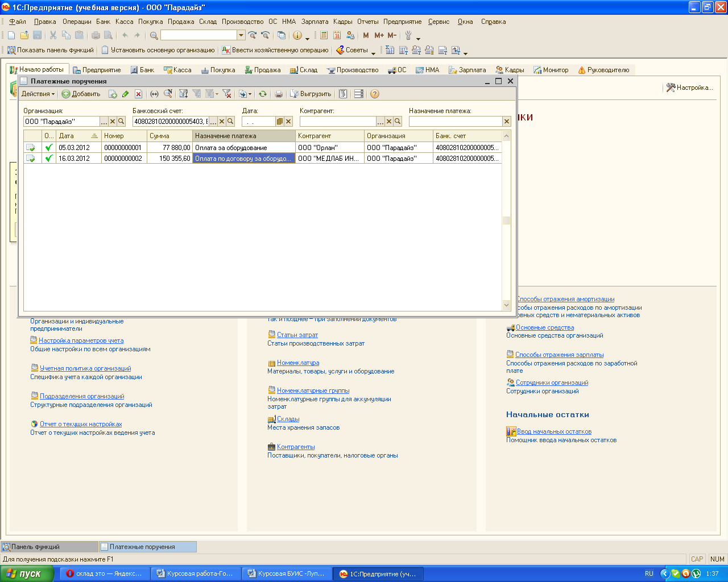Open help with the question mark icon
Viewport: 728px width, 582px height.
point(374,94)
